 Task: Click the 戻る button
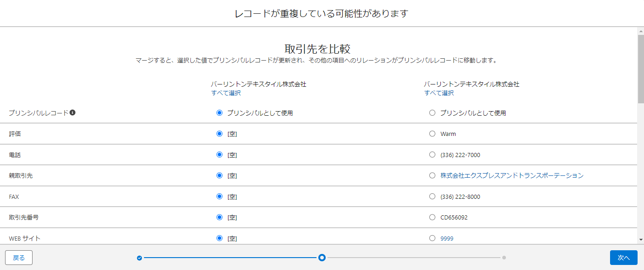pos(19,258)
